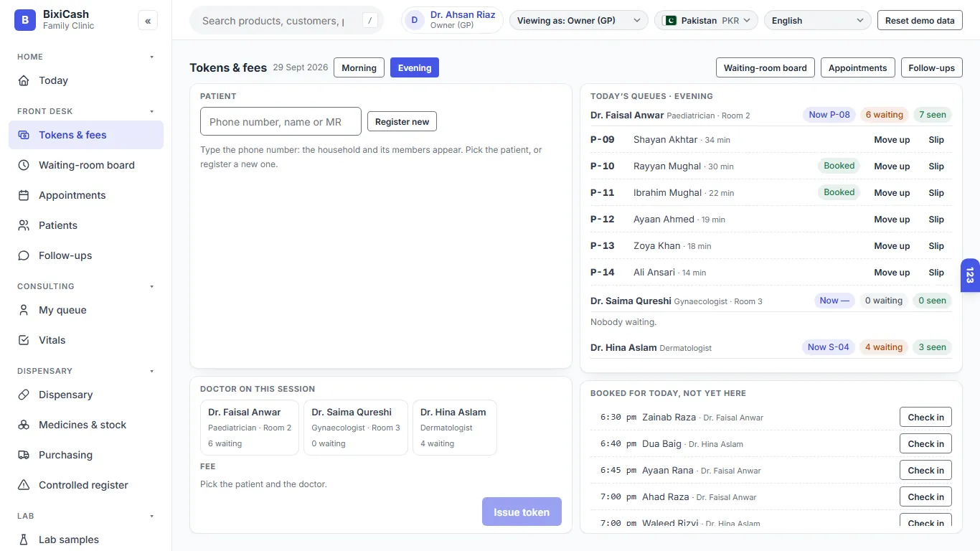Click the Dr. Ahsan Riaz avatar

coord(415,20)
